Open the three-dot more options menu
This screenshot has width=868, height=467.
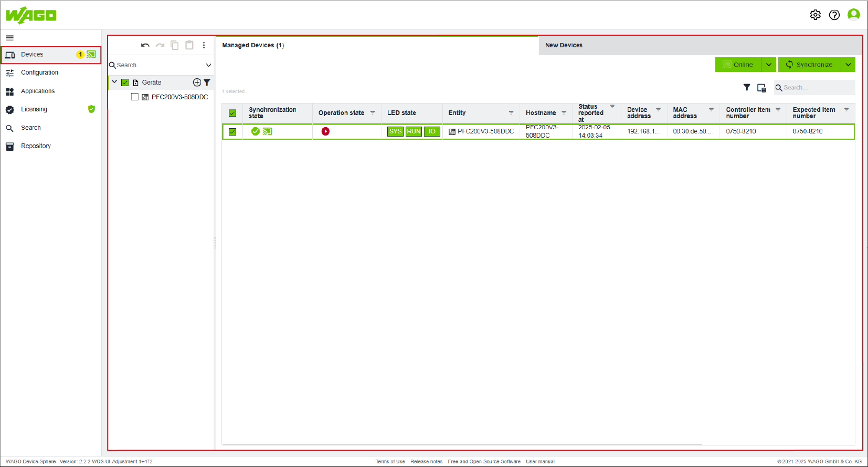pos(204,45)
